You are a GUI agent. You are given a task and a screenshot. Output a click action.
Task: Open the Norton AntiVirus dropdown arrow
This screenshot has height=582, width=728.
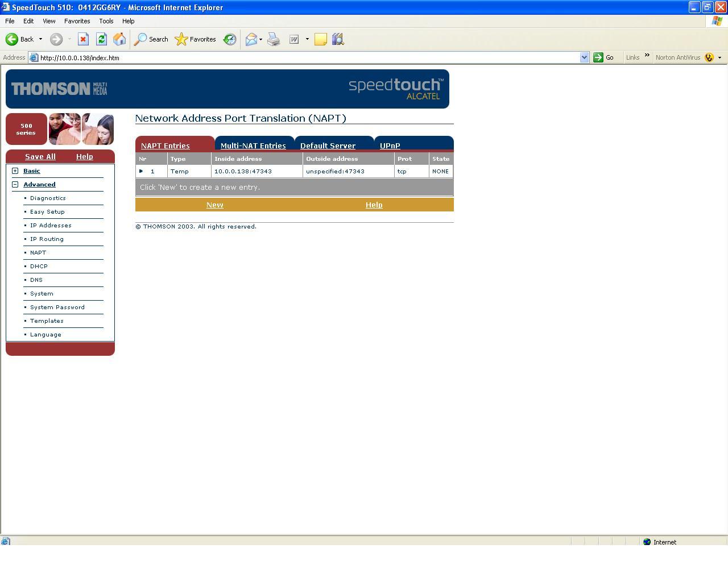point(719,57)
